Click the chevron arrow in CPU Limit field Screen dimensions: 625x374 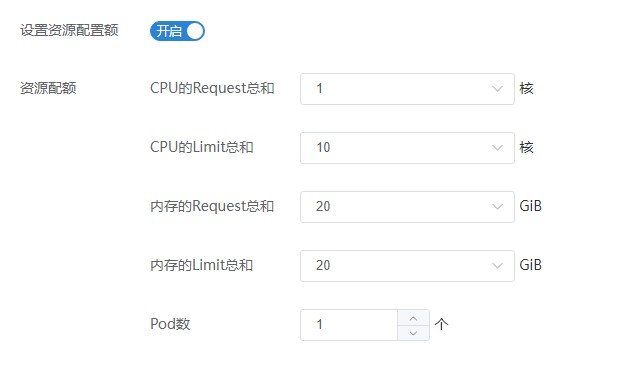tap(497, 148)
